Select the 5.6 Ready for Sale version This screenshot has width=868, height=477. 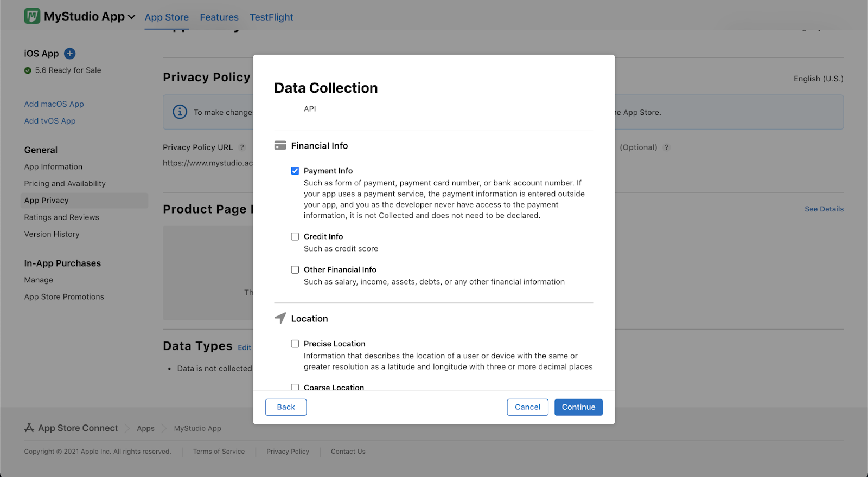(x=68, y=70)
